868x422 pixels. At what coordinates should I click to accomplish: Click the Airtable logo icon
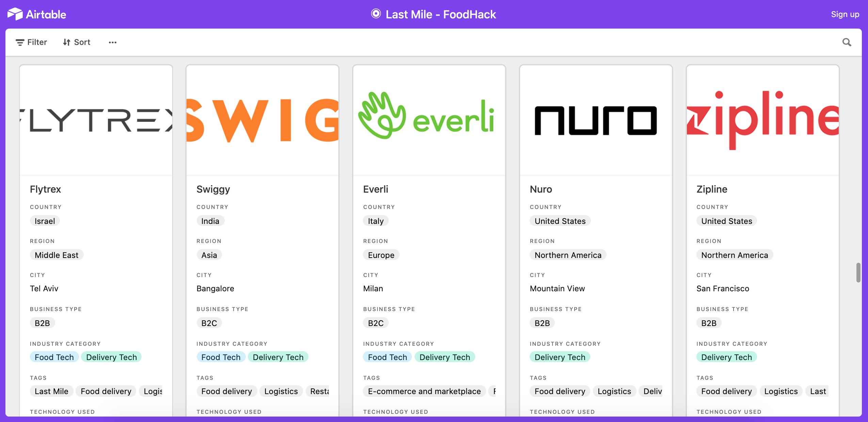(15, 14)
